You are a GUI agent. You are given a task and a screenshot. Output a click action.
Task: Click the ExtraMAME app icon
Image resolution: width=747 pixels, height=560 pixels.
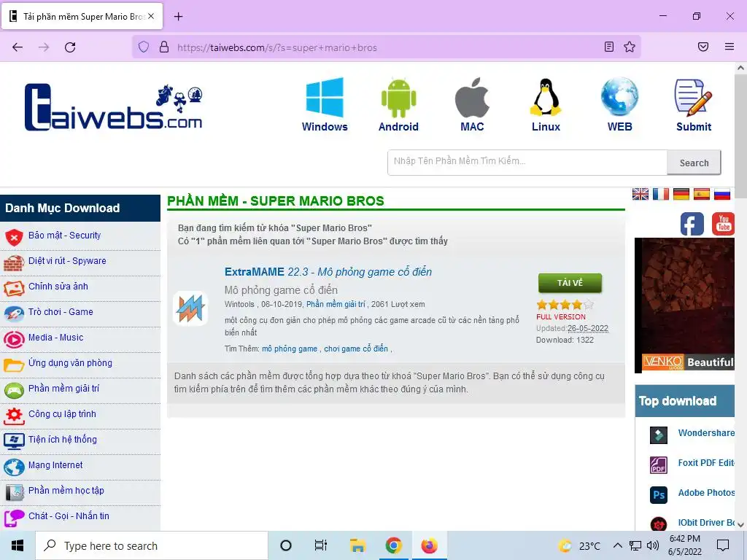(190, 308)
